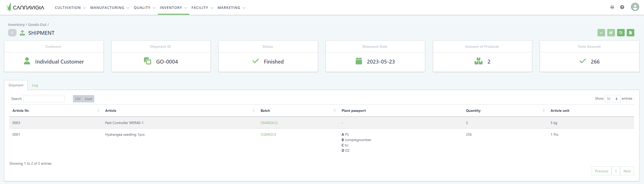Image resolution: width=644 pixels, height=184 pixels.
Task: Open the Show entries count dropdown
Action: click(612, 99)
